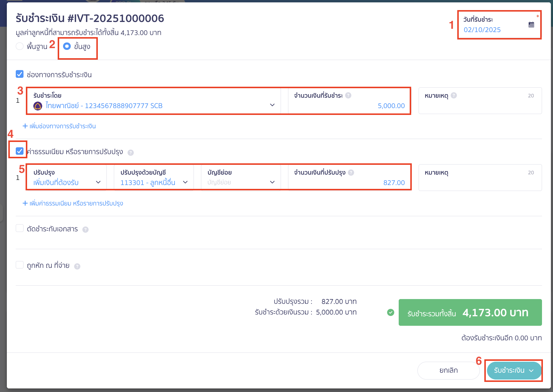Viewport: 553px width, 392px height.
Task: Uncheck the ช่องทางการรับชำระเงิน checkbox
Action: click(19, 74)
